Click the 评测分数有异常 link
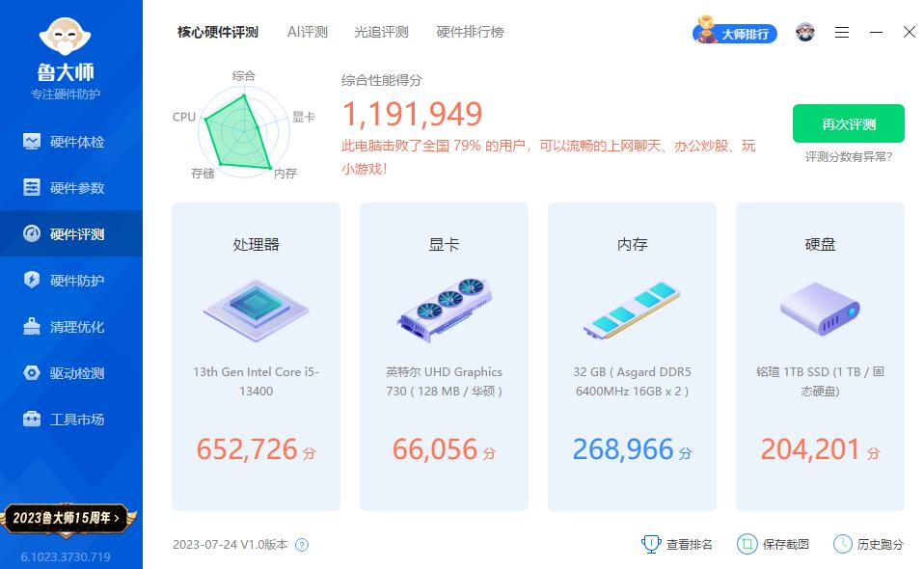Viewport: 924px width, 569px height. [848, 155]
